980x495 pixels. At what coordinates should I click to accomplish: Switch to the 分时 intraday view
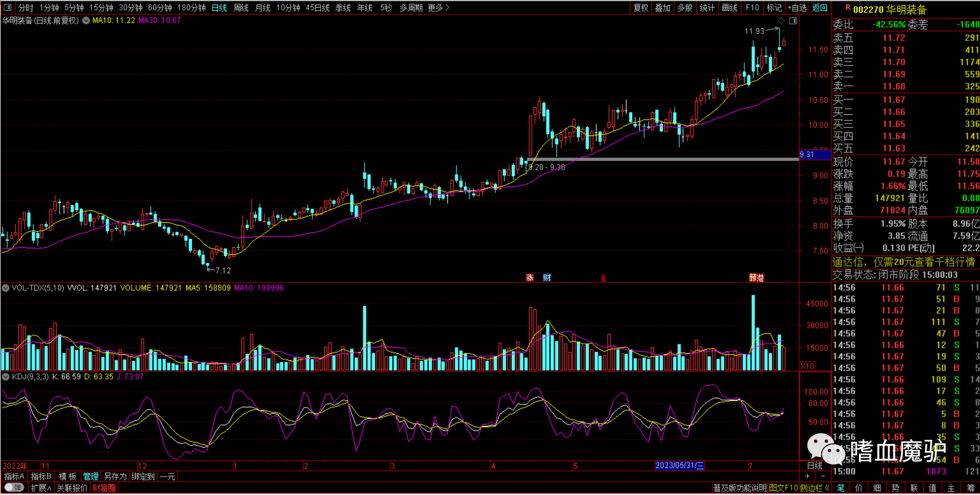click(26, 8)
